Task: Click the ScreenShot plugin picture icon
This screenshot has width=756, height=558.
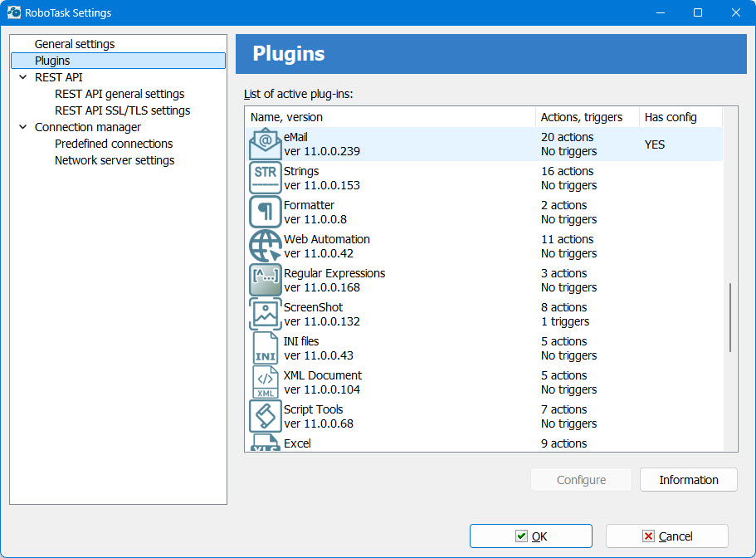Action: point(266,314)
